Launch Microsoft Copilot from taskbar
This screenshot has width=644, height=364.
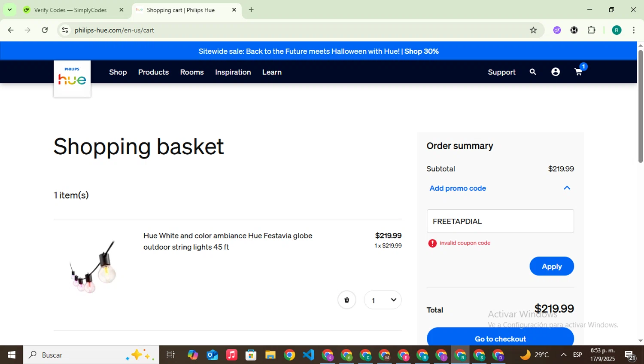coord(193,355)
